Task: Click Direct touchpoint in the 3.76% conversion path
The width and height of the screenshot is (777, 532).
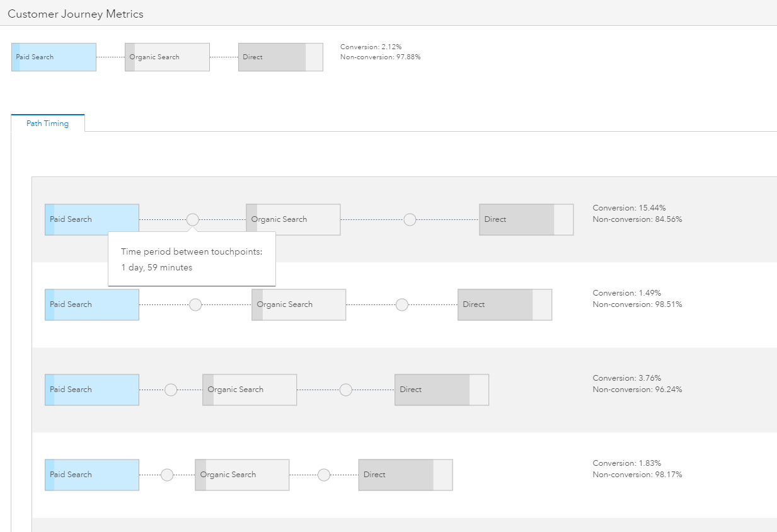Action: [x=442, y=390]
